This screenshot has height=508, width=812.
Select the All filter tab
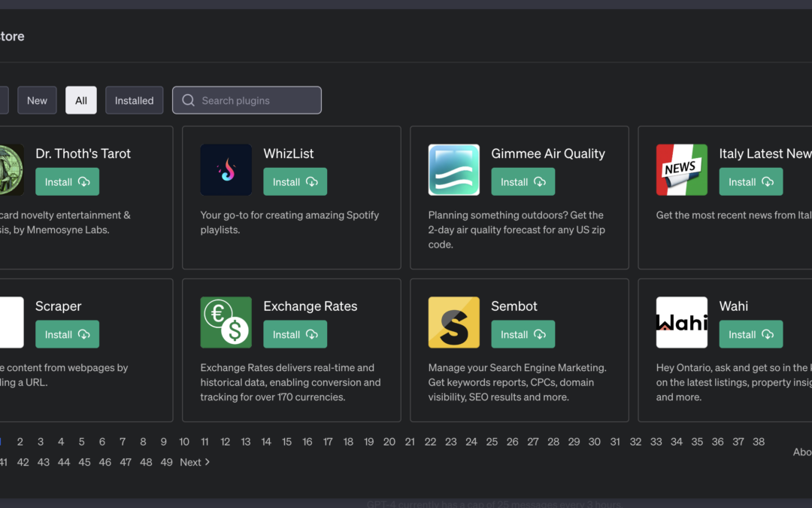pos(80,100)
